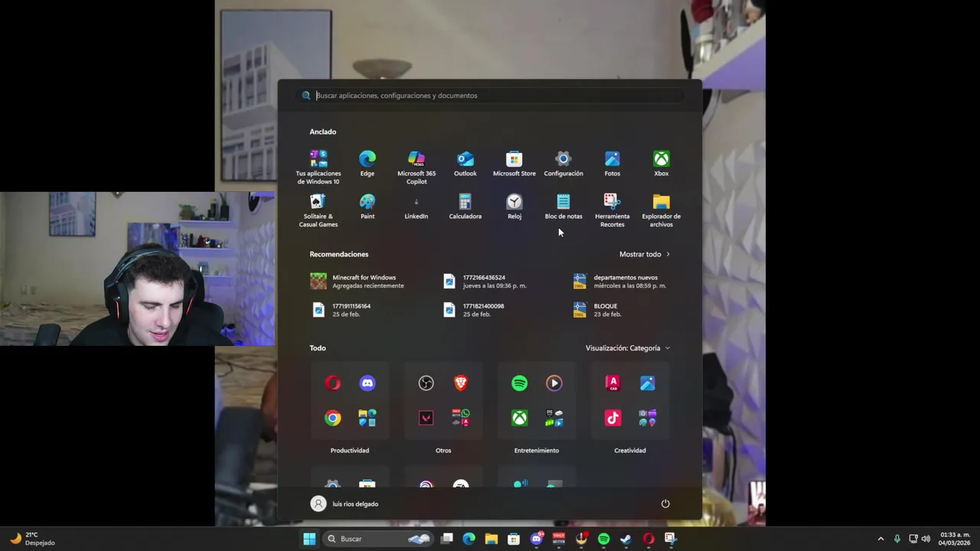Click the microphone tray icon
Viewport: 980px width, 551px height.
[897, 539]
